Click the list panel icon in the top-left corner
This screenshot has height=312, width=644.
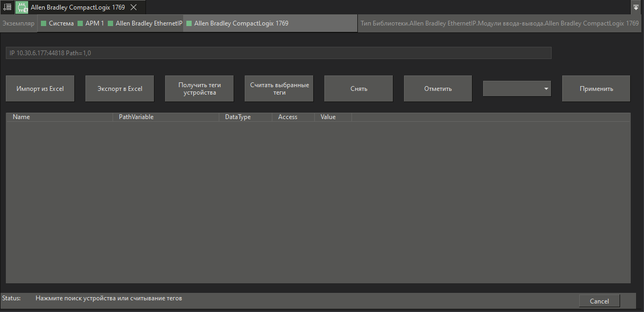[x=6, y=7]
